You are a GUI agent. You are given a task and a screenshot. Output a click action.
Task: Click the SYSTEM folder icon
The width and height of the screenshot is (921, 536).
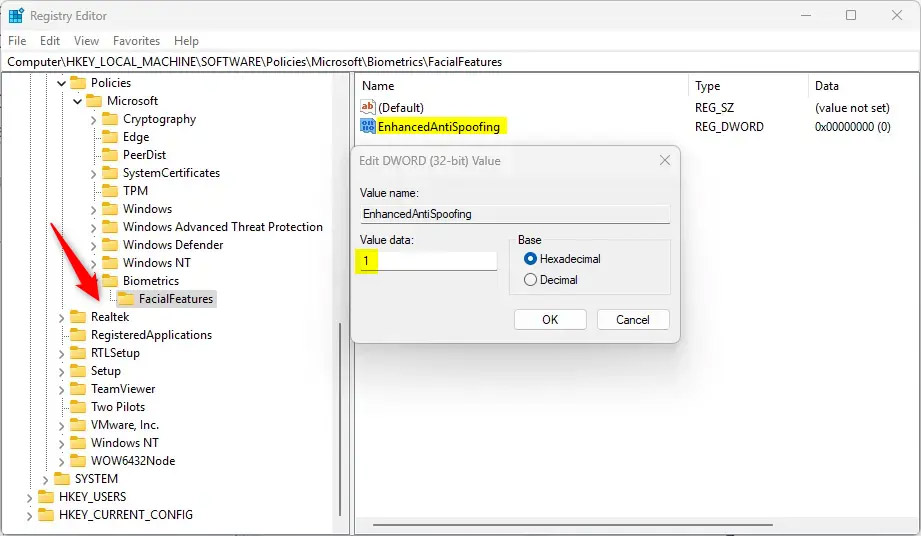pyautogui.click(x=62, y=479)
